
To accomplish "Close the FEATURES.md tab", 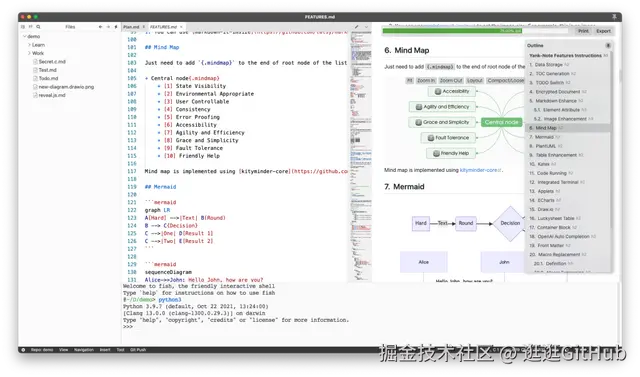I will (x=181, y=27).
